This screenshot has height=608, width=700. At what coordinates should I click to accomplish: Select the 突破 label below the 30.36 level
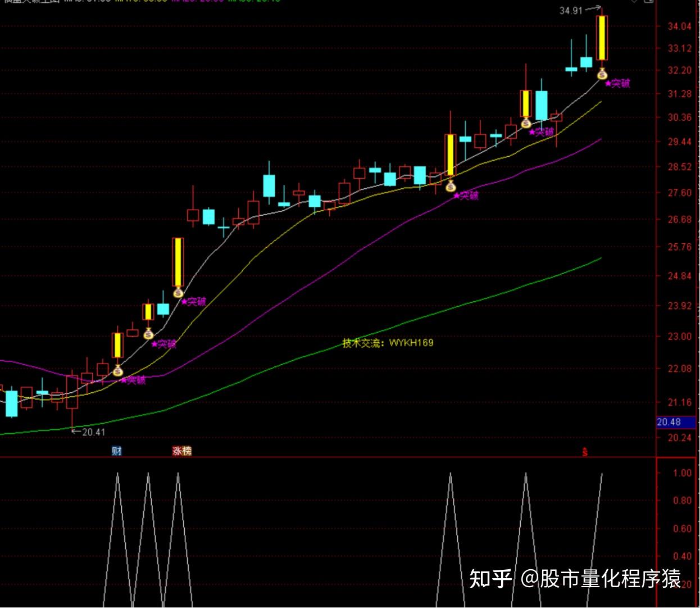pos(542,132)
